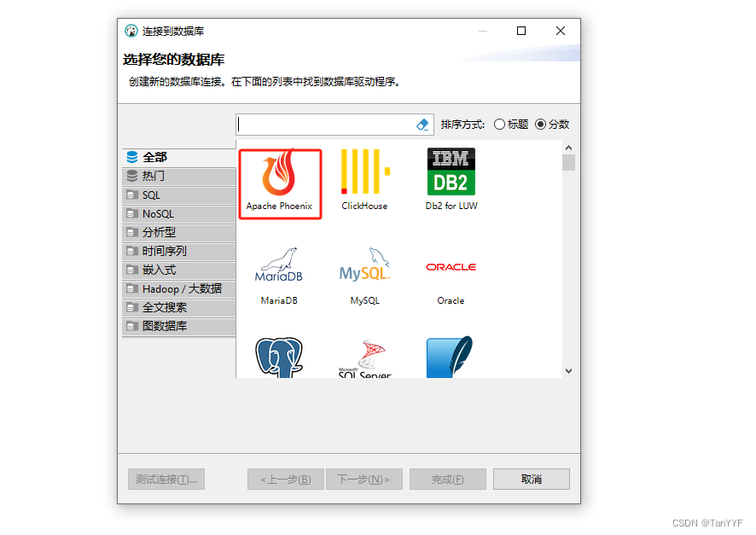This screenshot has width=756, height=535.
Task: Open the 分析型 category
Action: click(179, 233)
